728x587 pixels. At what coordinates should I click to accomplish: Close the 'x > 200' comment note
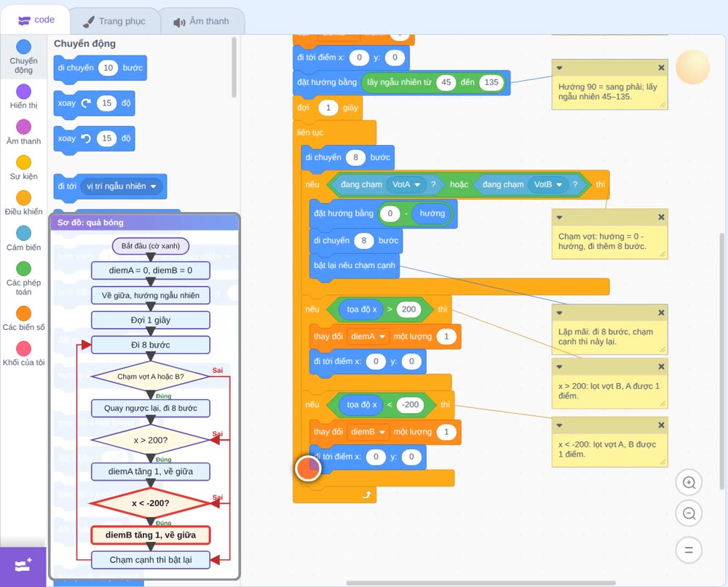pos(661,366)
